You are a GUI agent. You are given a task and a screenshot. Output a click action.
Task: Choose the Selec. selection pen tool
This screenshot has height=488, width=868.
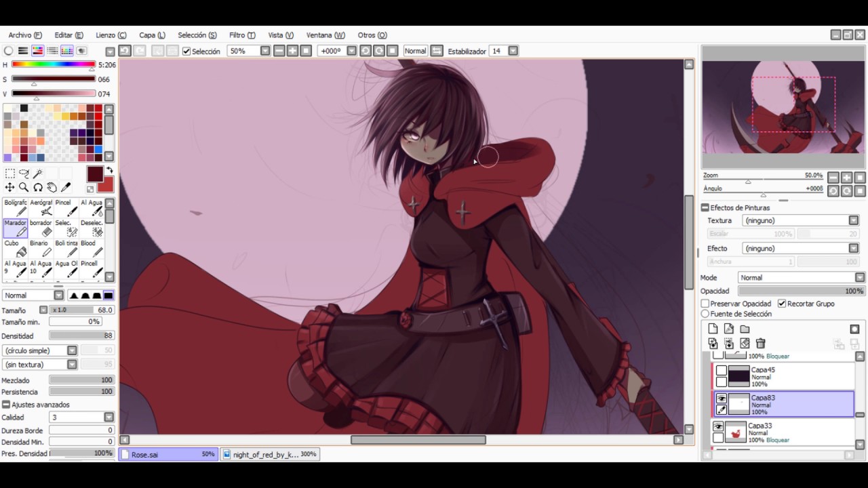[66, 228]
